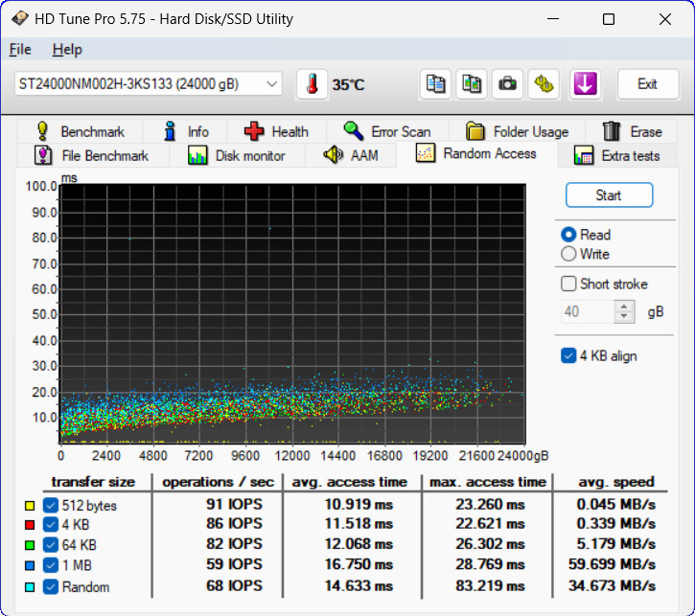Switch to the File Benchmark tab
Viewport: 695px width, 616px height.
pos(92,155)
